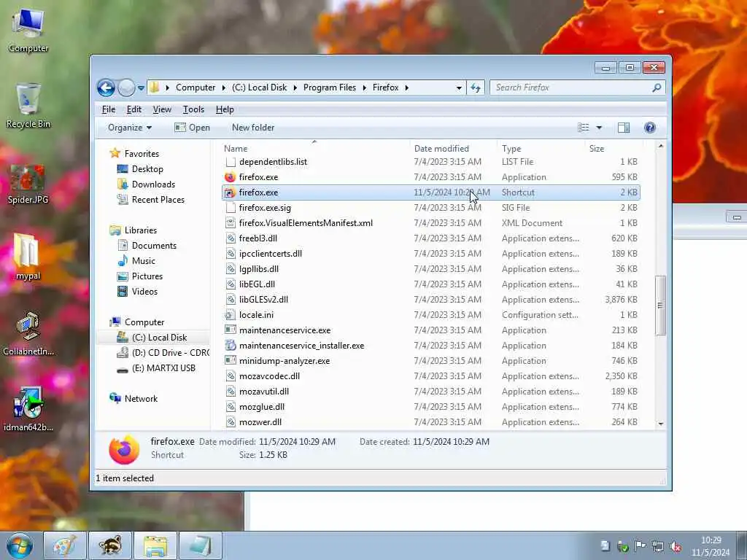Open the View menu
Screen dimensions: 747x560
click(x=162, y=109)
